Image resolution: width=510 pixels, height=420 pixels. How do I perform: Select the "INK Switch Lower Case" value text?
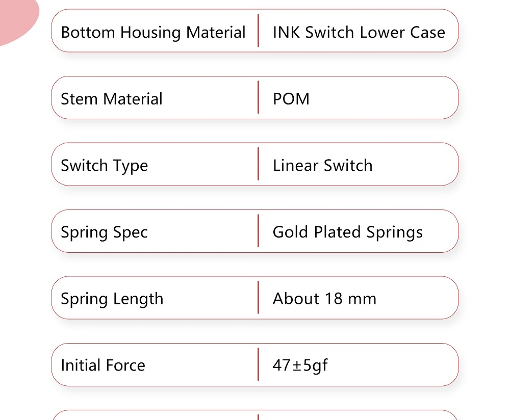tap(359, 33)
